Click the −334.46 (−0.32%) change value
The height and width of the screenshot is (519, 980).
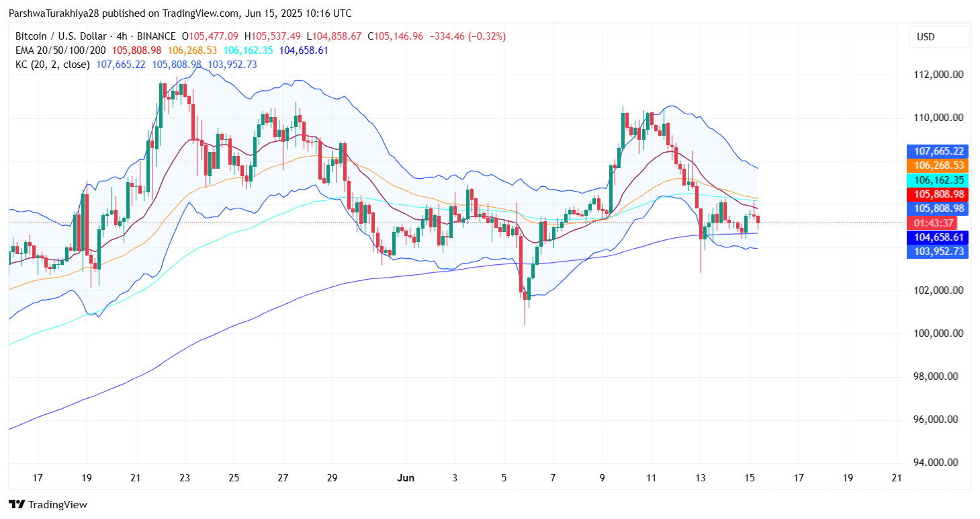(466, 36)
